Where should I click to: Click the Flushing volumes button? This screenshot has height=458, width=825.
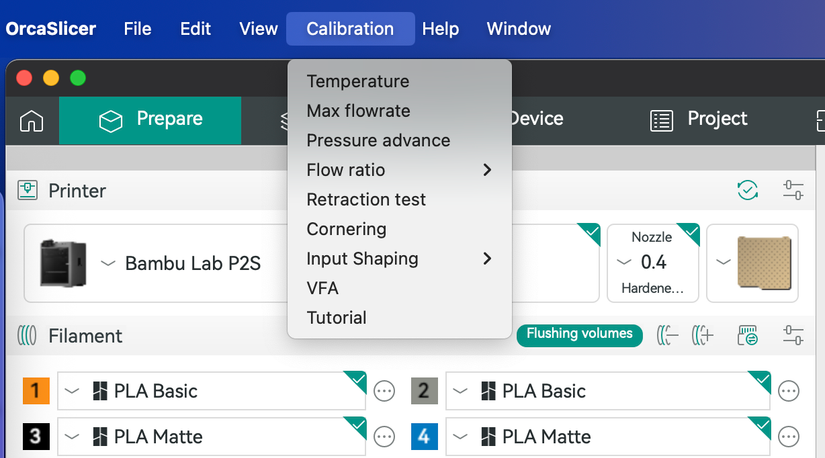pyautogui.click(x=579, y=335)
